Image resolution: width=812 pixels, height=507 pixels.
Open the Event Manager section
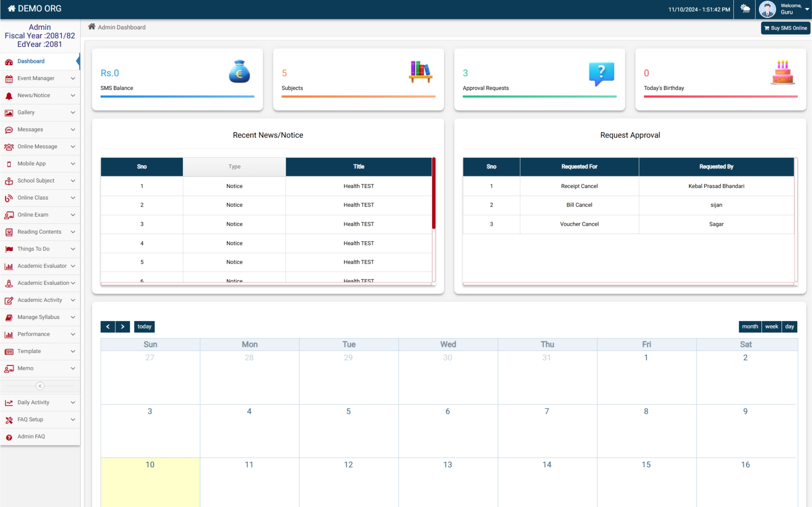pos(36,78)
